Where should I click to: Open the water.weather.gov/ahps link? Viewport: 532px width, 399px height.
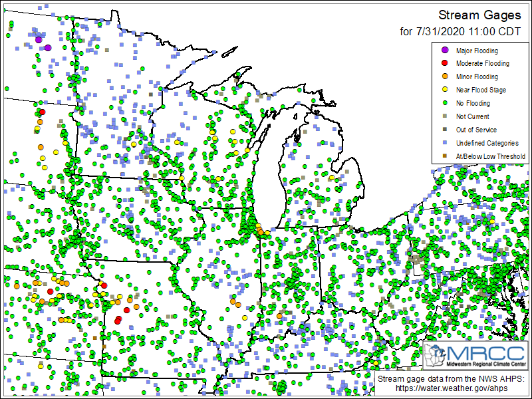[452, 388]
